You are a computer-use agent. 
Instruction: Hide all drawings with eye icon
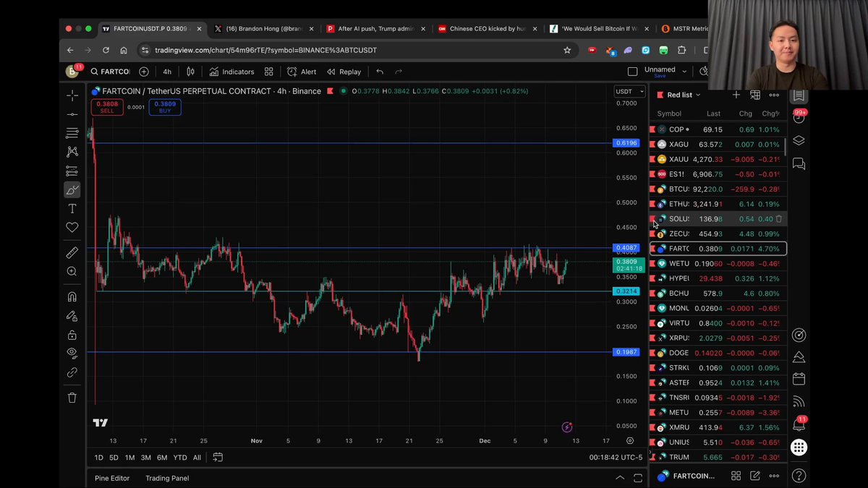tap(72, 353)
